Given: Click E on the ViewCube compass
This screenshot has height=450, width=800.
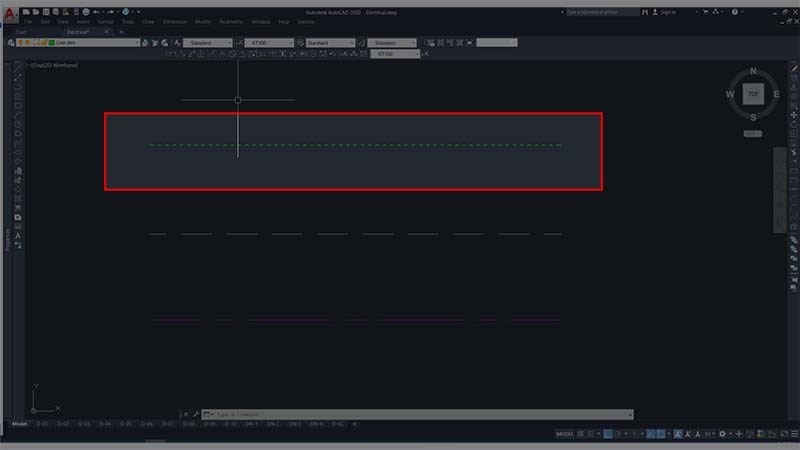Looking at the screenshot, I should click(x=776, y=94).
